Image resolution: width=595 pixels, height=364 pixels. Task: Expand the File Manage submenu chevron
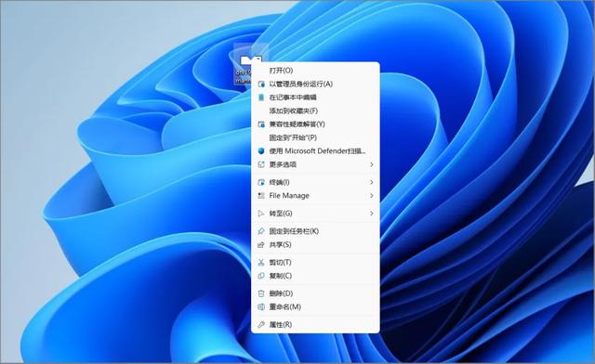(x=372, y=196)
